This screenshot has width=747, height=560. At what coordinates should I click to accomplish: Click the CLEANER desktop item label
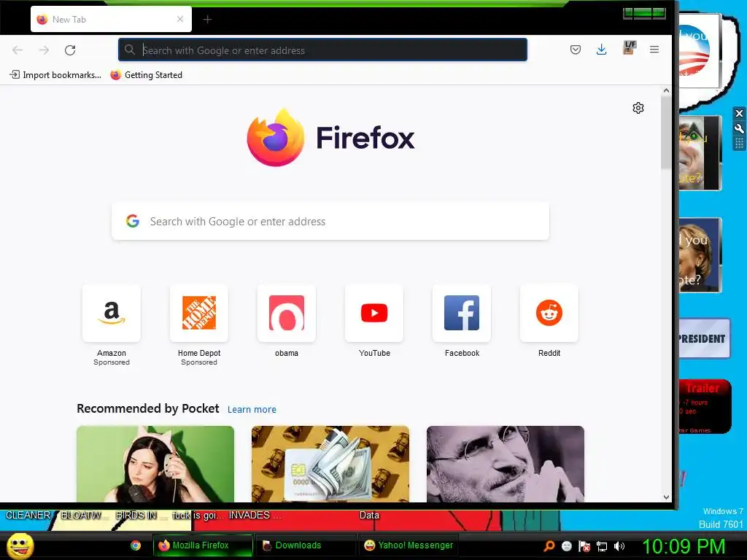pyautogui.click(x=28, y=516)
